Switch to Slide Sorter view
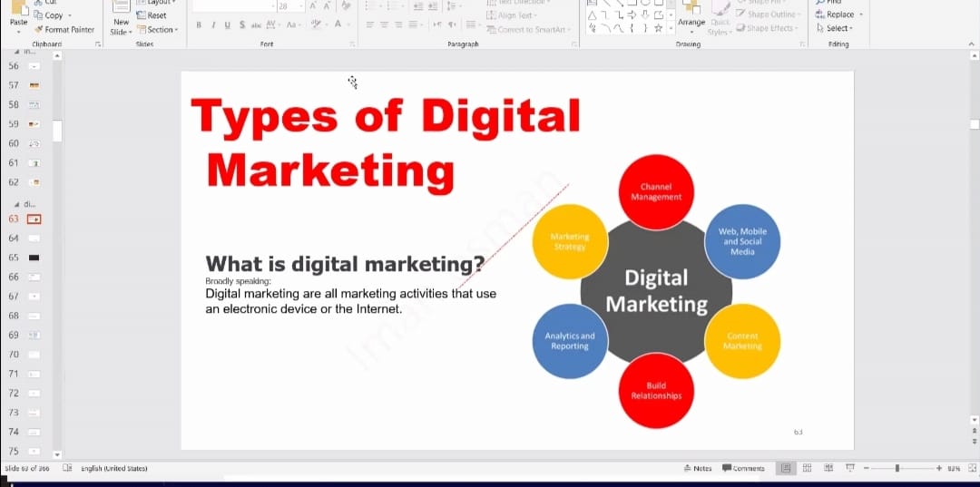 807,468
